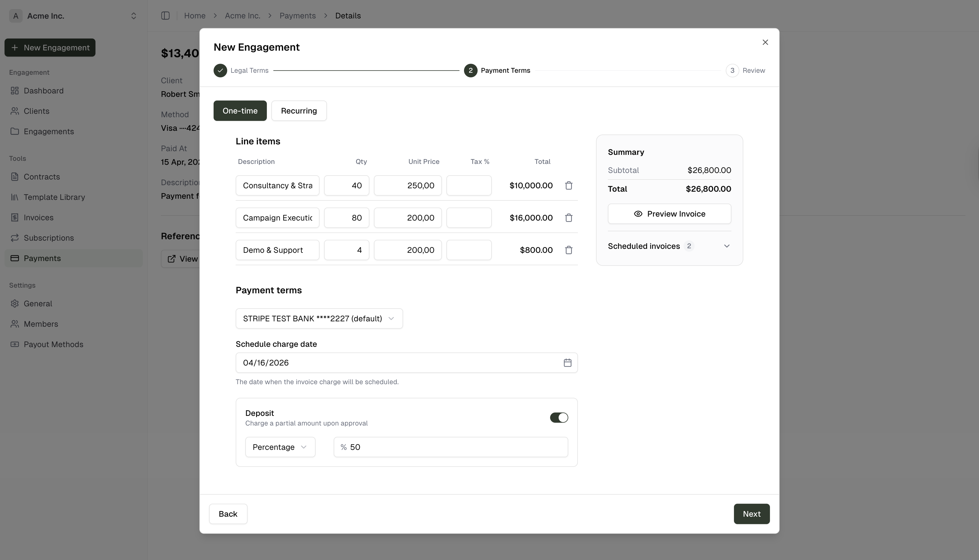Delete the Demo & Support line item
Image resolution: width=979 pixels, height=560 pixels.
tap(568, 250)
